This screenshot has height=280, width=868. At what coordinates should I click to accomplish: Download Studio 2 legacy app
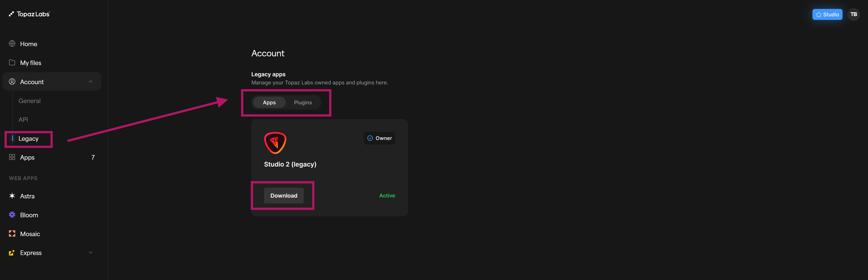(283, 196)
